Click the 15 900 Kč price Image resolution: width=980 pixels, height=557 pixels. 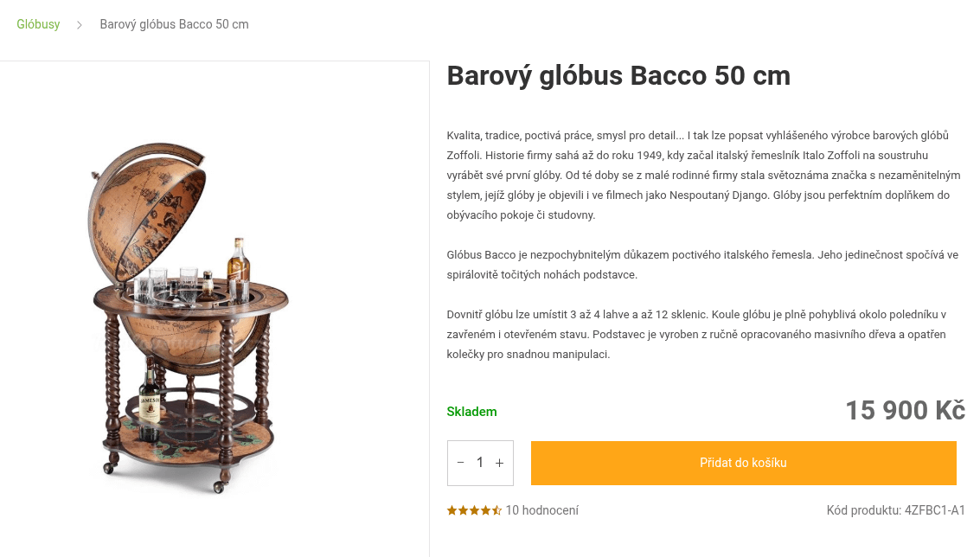(x=905, y=410)
